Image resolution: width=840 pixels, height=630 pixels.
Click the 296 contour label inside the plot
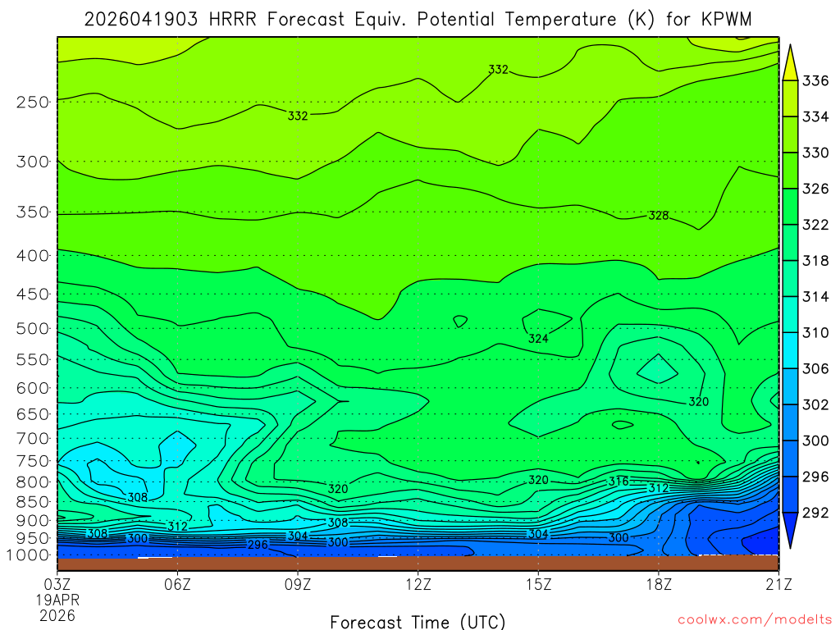point(258,545)
